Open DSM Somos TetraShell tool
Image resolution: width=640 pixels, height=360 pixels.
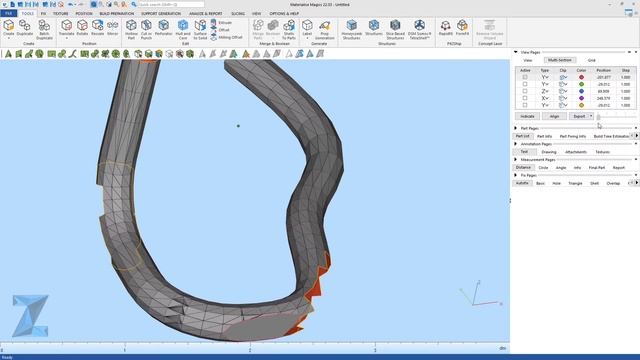coord(419,29)
